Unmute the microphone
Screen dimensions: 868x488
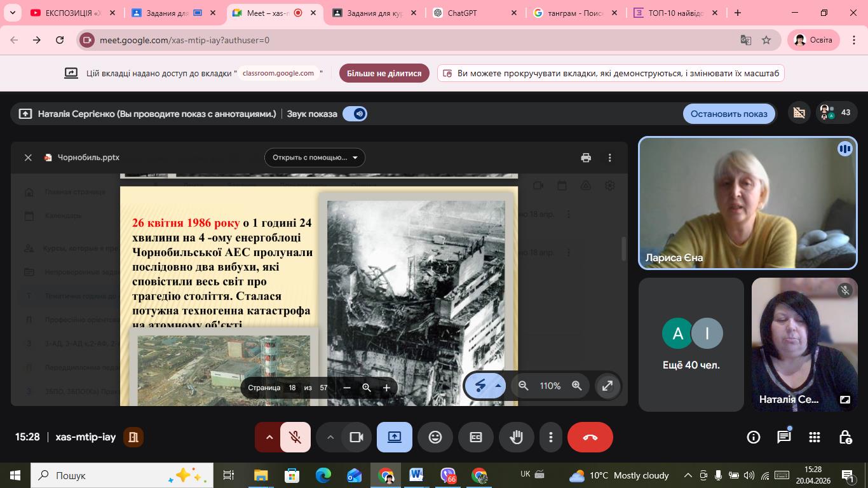click(x=295, y=437)
